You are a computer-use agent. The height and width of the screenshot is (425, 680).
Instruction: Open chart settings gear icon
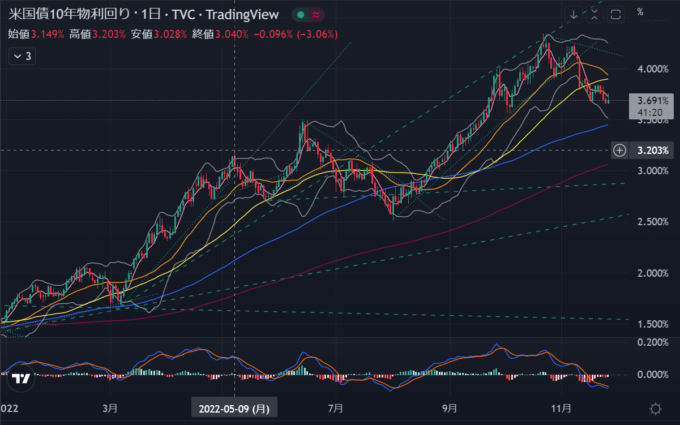coord(655,408)
